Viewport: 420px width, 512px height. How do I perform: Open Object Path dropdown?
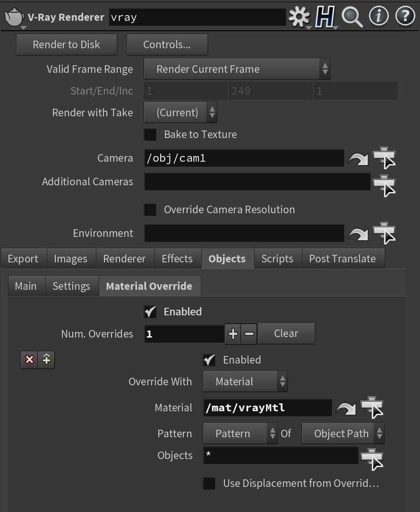[343, 434]
